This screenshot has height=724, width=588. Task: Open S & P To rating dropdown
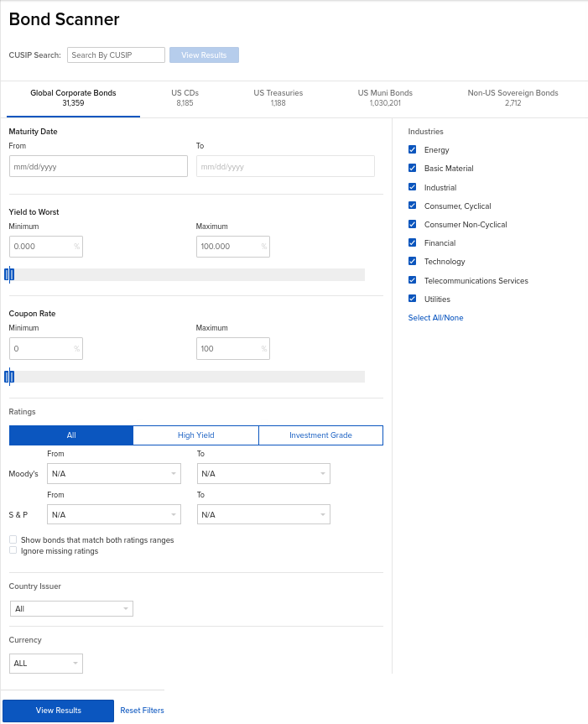(263, 514)
